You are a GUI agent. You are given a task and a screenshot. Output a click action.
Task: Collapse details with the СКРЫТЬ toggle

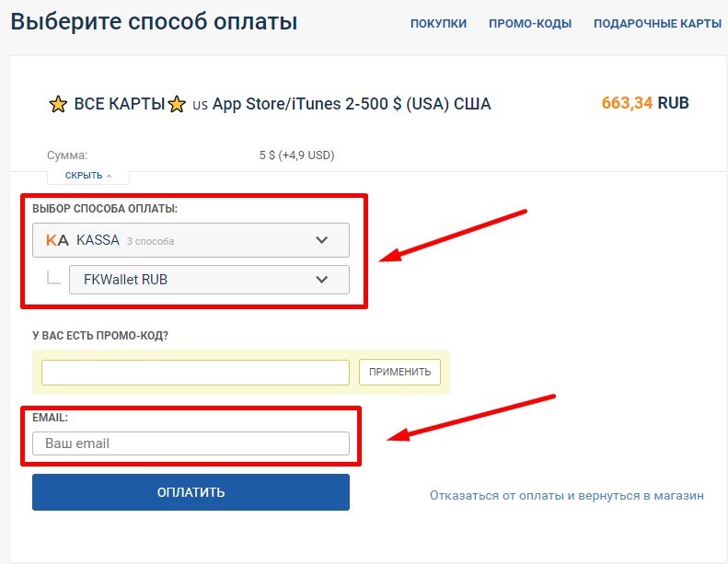[88, 175]
